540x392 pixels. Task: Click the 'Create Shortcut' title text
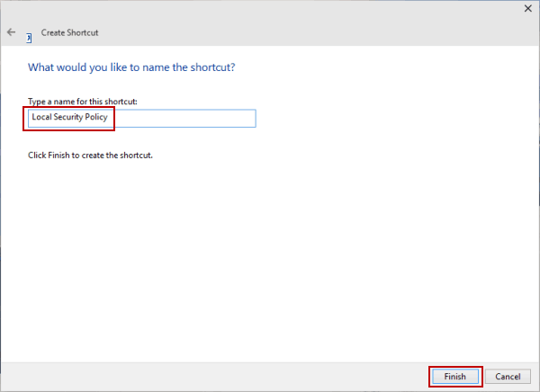70,32
